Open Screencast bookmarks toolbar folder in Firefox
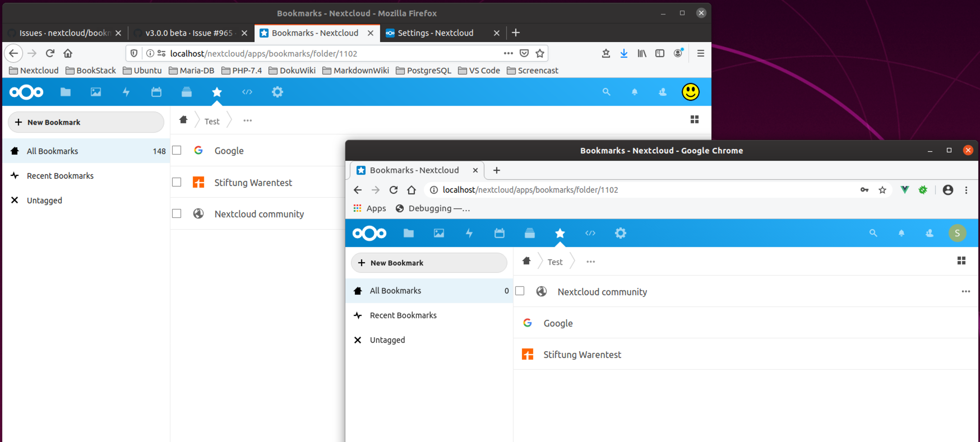 pyautogui.click(x=532, y=70)
